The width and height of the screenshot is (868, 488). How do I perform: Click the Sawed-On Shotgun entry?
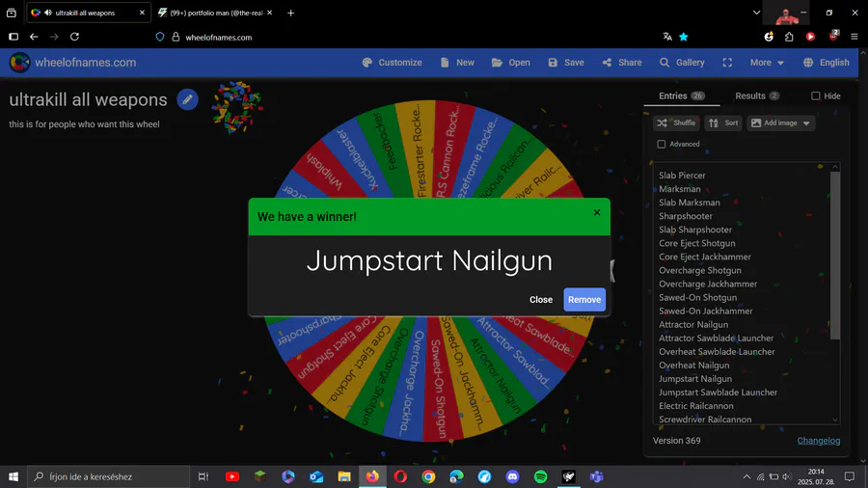click(697, 297)
